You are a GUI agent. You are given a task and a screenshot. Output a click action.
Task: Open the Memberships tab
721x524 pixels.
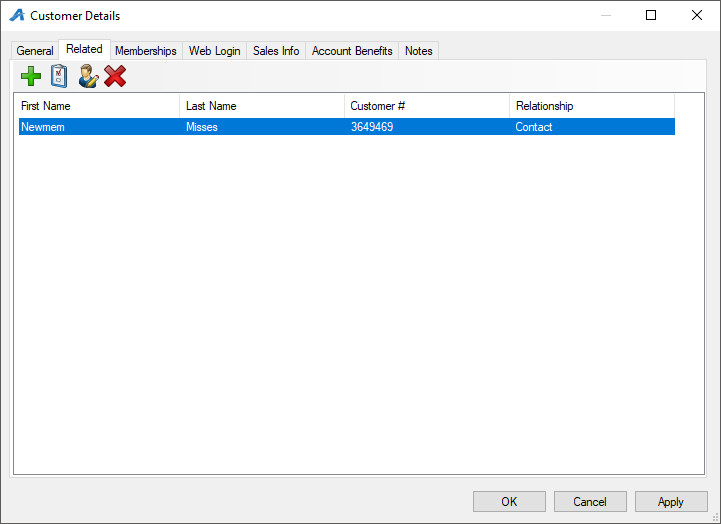point(146,51)
